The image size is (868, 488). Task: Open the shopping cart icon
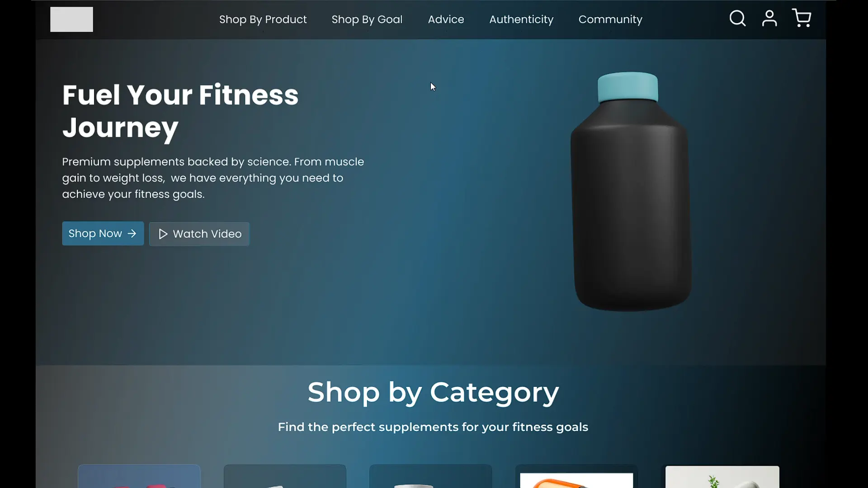tap(802, 18)
